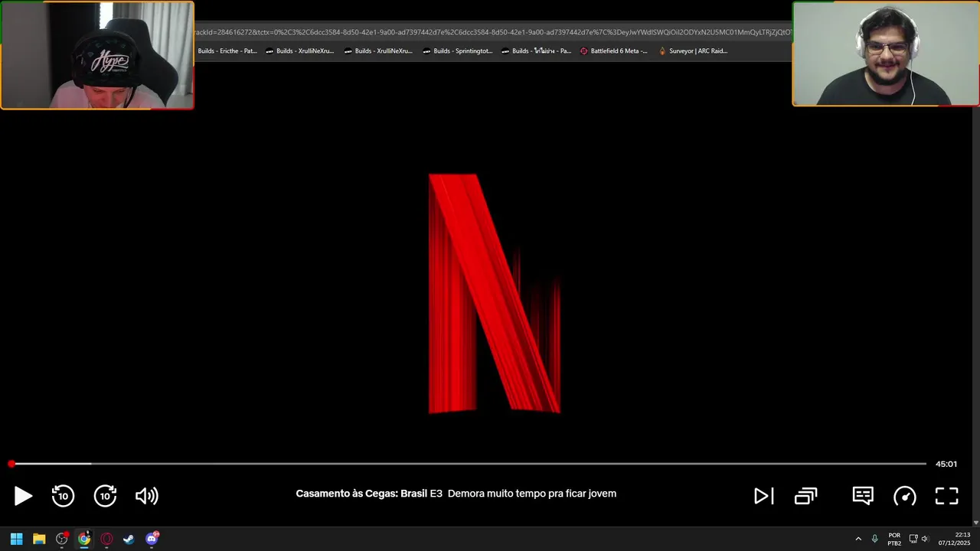Open the POR PTB2 language switcher

tap(894, 539)
